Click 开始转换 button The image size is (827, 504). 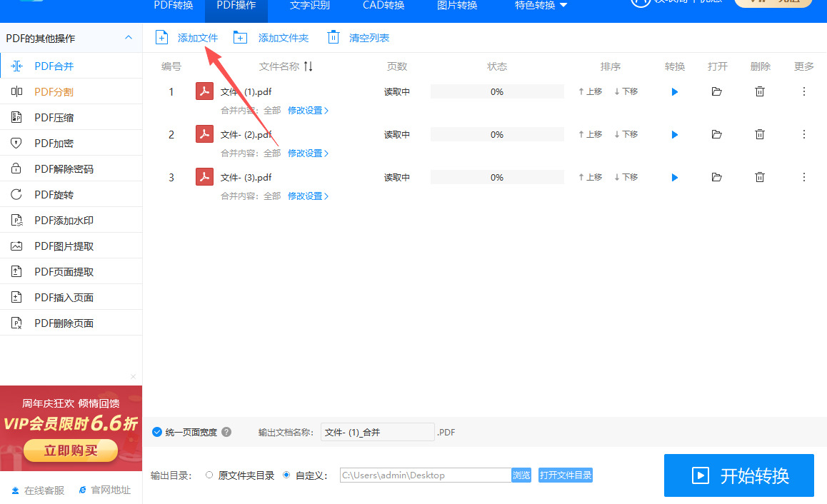point(739,475)
